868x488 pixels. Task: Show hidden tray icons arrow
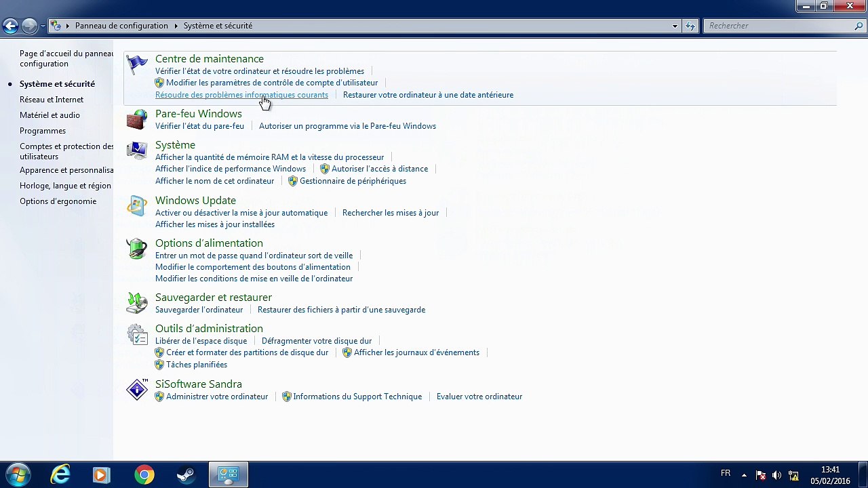[744, 475]
